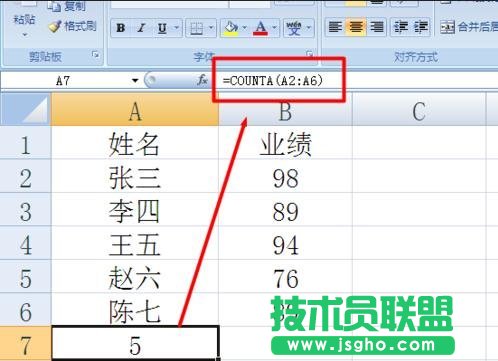Click the phonetic guide 文 icon
498x361 pixels.
tap(294, 28)
